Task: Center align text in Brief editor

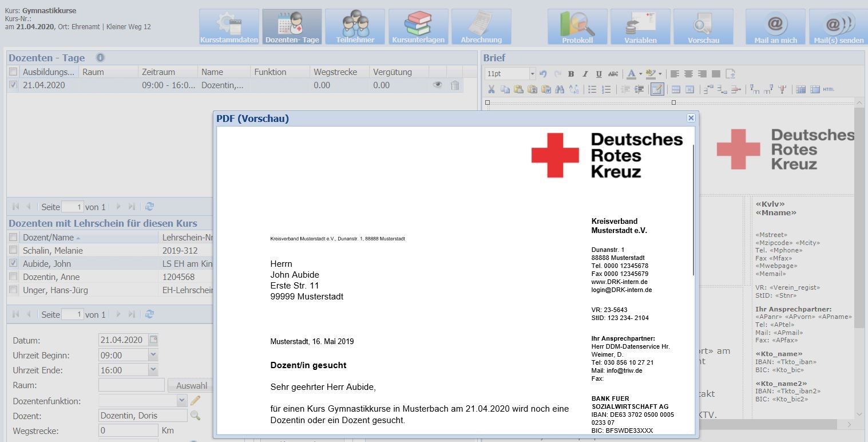Action: pos(688,74)
